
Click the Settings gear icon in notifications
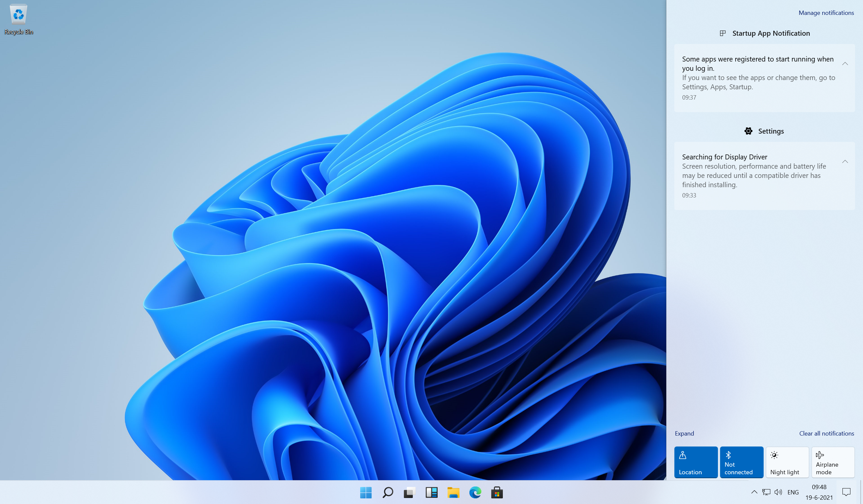(x=748, y=131)
